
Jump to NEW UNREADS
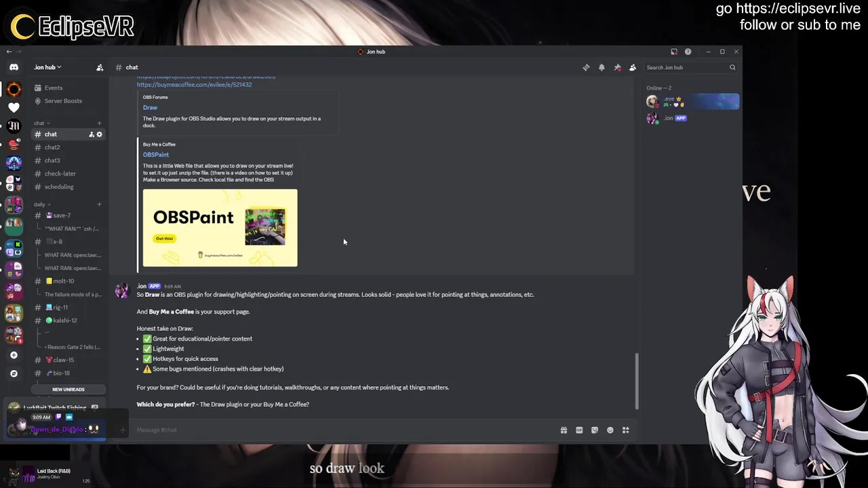point(68,390)
